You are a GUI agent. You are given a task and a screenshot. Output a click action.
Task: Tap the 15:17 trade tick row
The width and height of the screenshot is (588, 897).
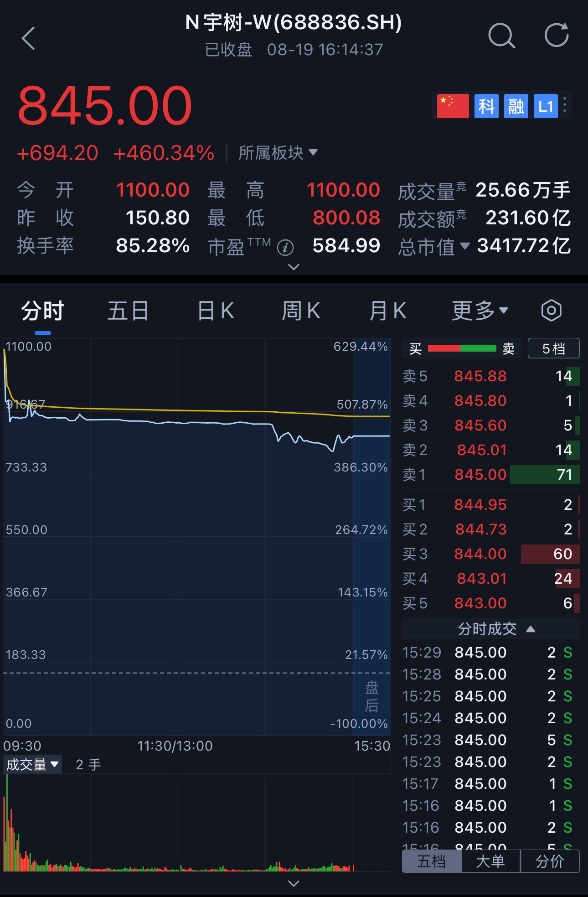click(487, 783)
